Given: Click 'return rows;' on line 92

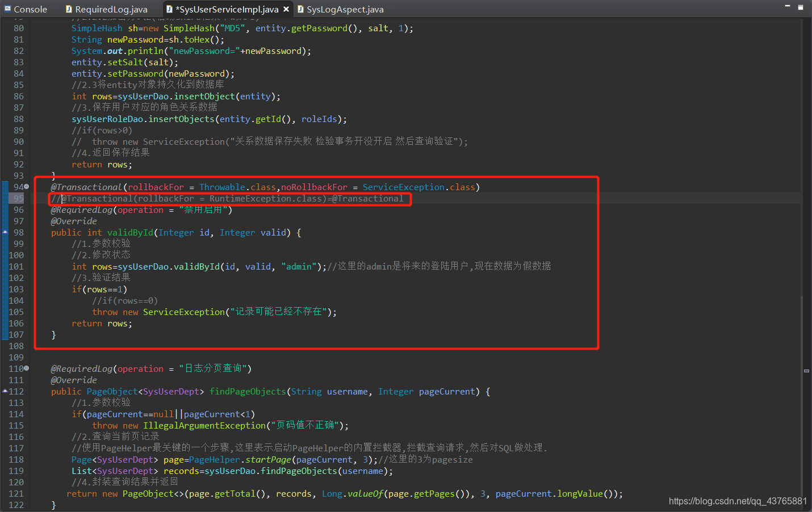Looking at the screenshot, I should coord(102,164).
